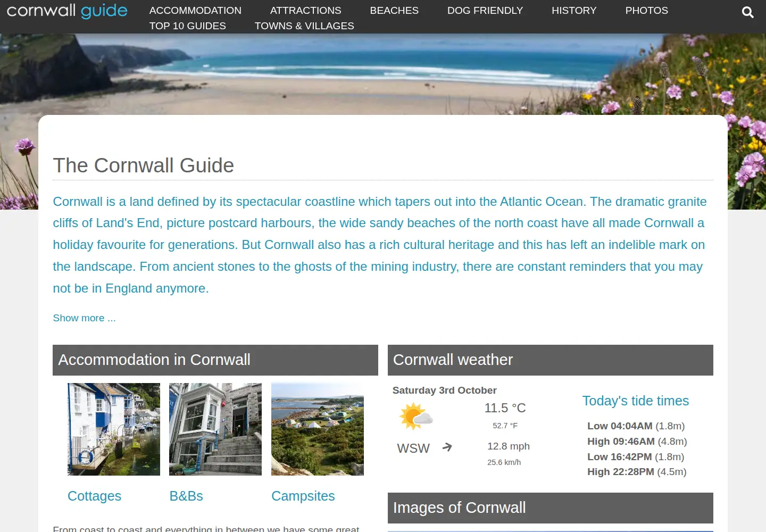This screenshot has width=766, height=532.
Task: Click the High 22:28PM tide entry
Action: 637,472
